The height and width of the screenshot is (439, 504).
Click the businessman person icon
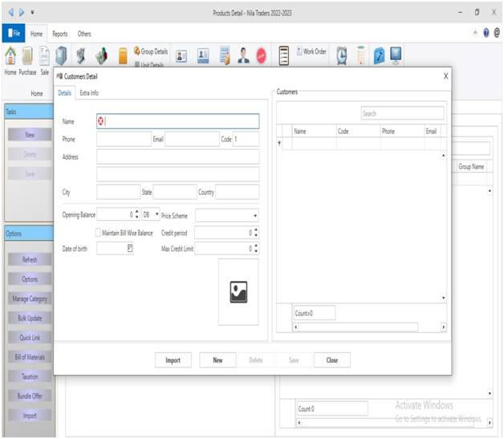coord(243,55)
